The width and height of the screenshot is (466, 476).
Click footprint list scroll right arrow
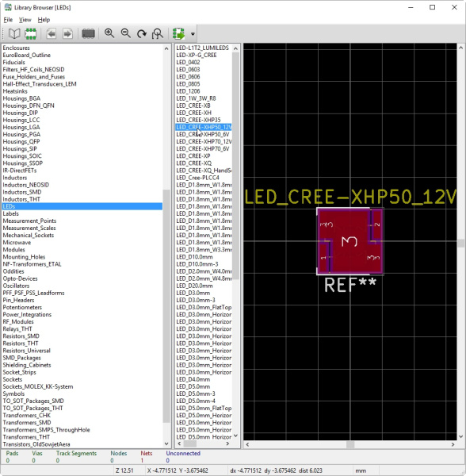pyautogui.click(x=227, y=443)
